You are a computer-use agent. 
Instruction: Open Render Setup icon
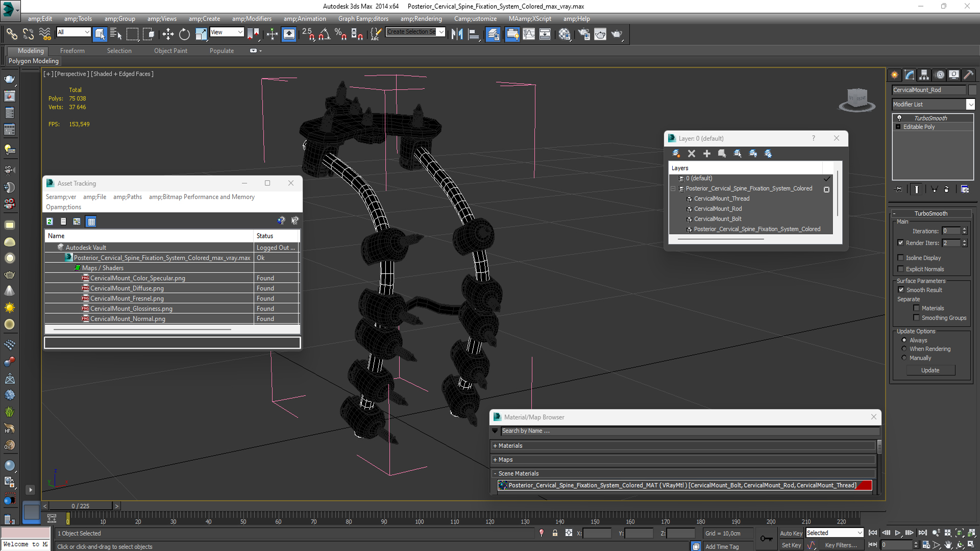584,34
